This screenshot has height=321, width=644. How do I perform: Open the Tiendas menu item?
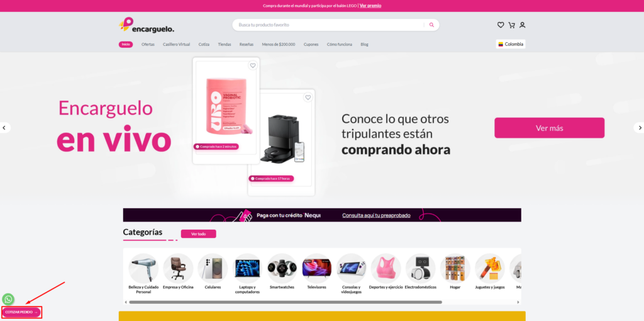click(x=225, y=45)
